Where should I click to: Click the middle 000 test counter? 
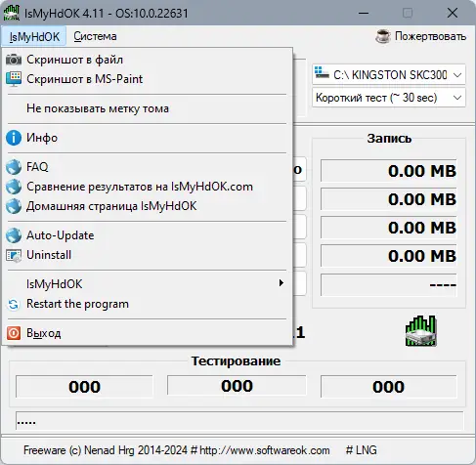pyautogui.click(x=237, y=386)
